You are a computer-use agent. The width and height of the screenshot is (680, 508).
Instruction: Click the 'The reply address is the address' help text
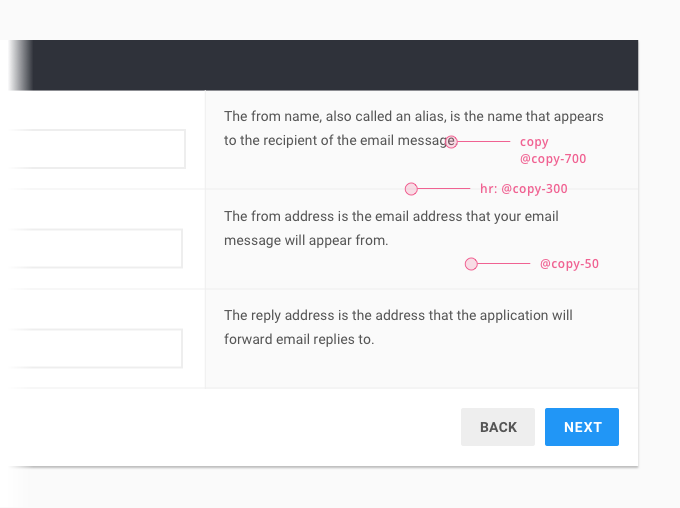(x=398, y=327)
